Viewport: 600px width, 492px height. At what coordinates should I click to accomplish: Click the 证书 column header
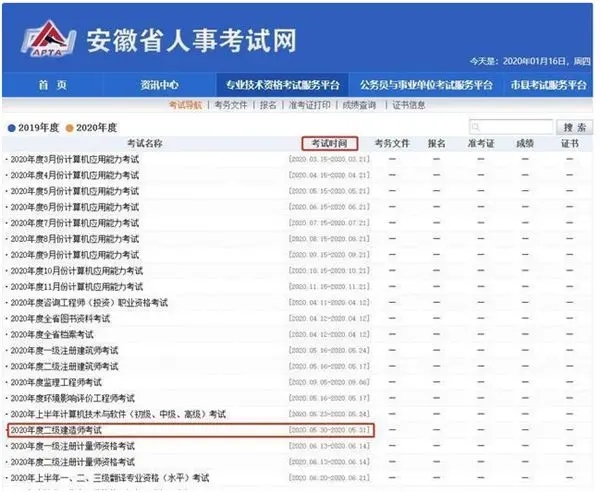click(570, 143)
